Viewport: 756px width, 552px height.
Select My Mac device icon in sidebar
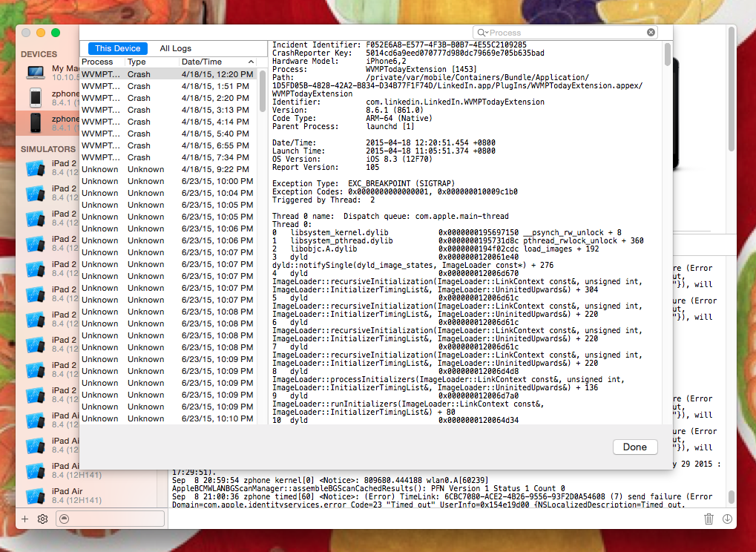click(x=35, y=73)
